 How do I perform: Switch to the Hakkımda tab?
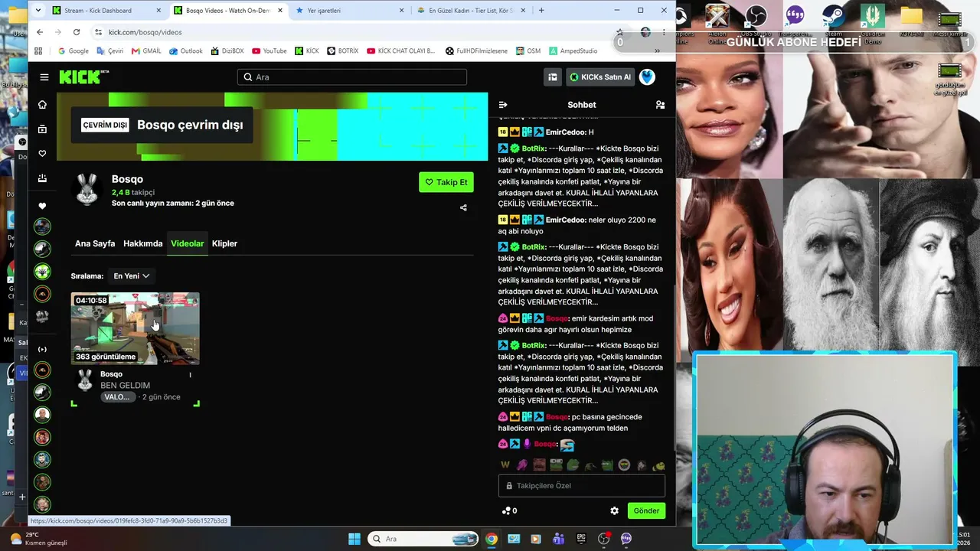tap(143, 243)
